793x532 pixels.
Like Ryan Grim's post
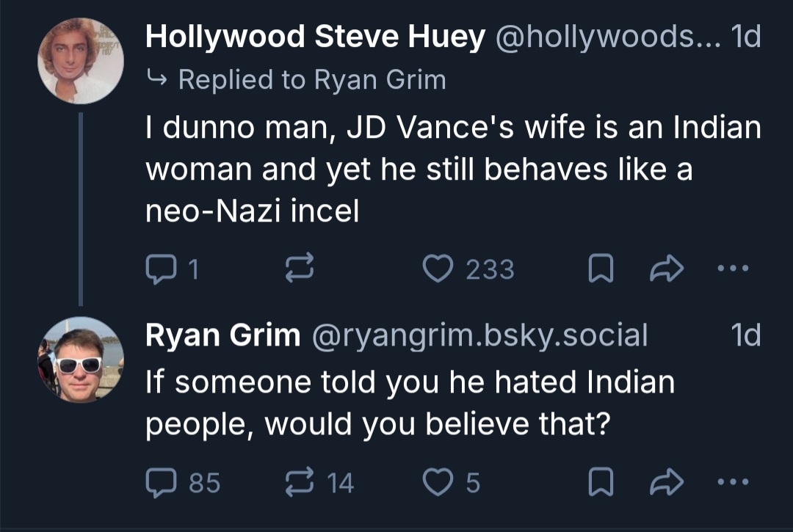coord(437,482)
